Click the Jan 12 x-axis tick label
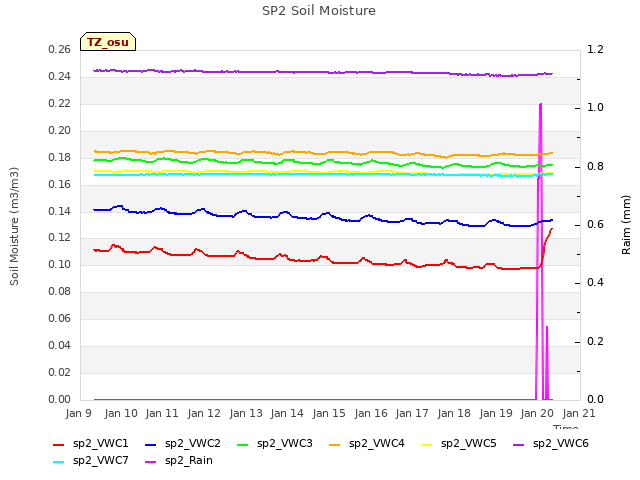 [x=204, y=413]
